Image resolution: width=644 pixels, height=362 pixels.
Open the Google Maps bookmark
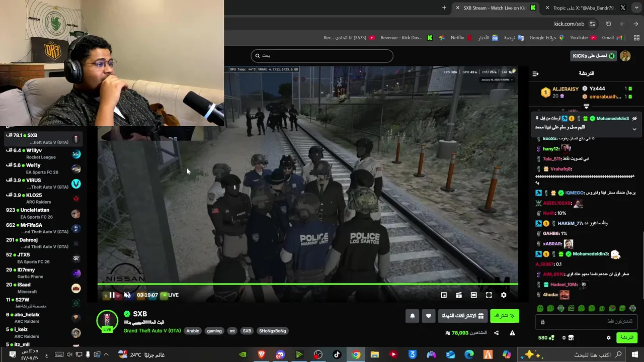546,38
